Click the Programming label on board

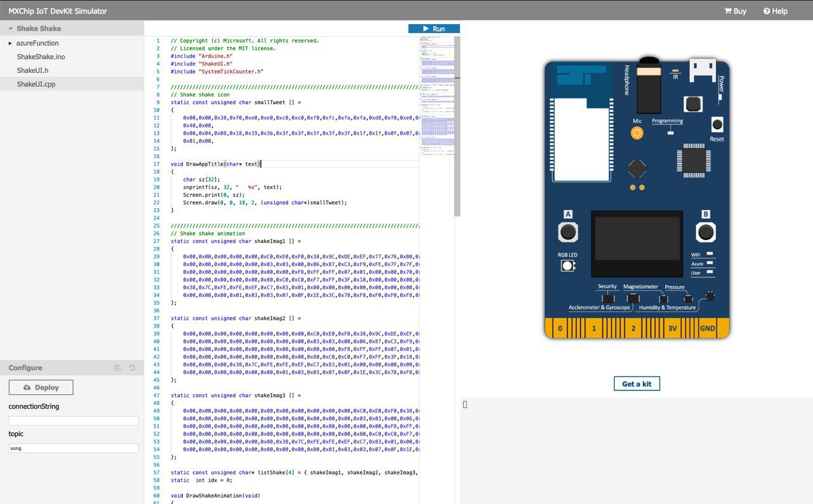click(667, 121)
